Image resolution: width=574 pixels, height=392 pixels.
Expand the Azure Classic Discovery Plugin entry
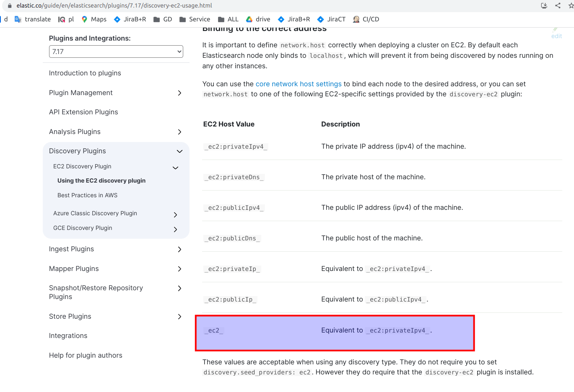pos(175,214)
